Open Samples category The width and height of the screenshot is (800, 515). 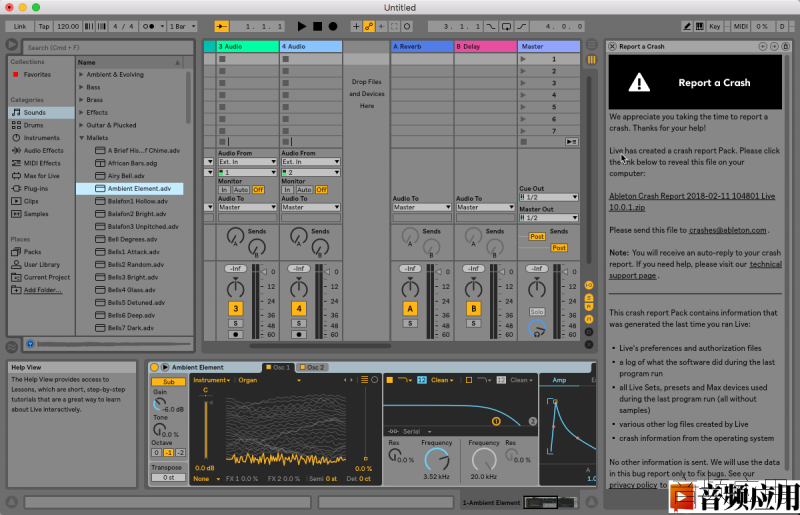[36, 214]
